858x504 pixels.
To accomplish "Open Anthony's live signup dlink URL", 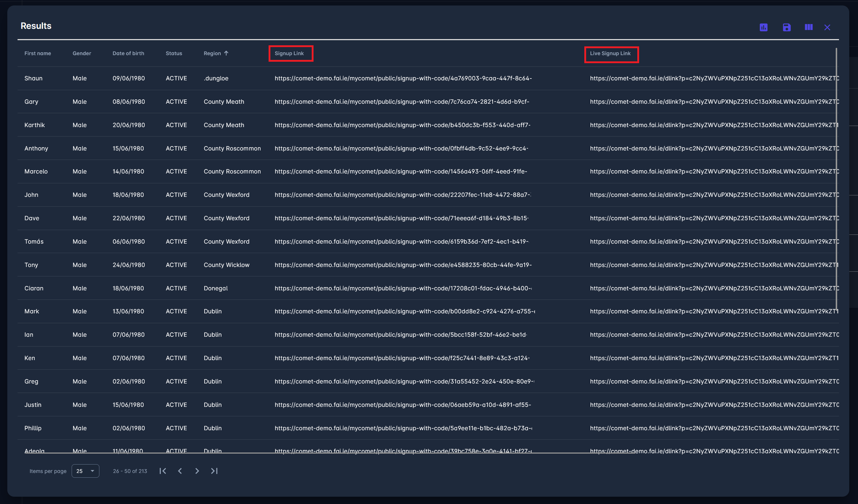I will (714, 148).
